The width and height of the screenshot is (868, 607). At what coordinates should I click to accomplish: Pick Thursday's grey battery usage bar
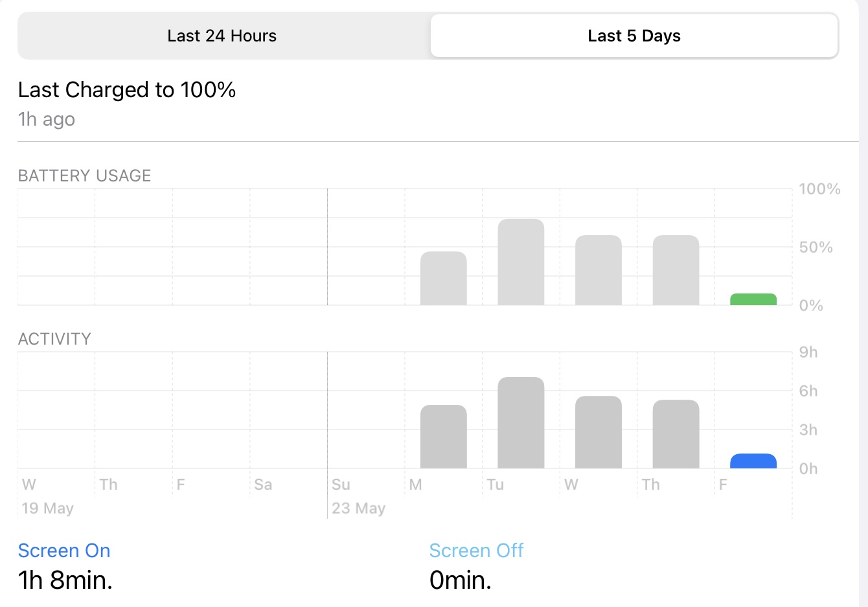(x=676, y=270)
